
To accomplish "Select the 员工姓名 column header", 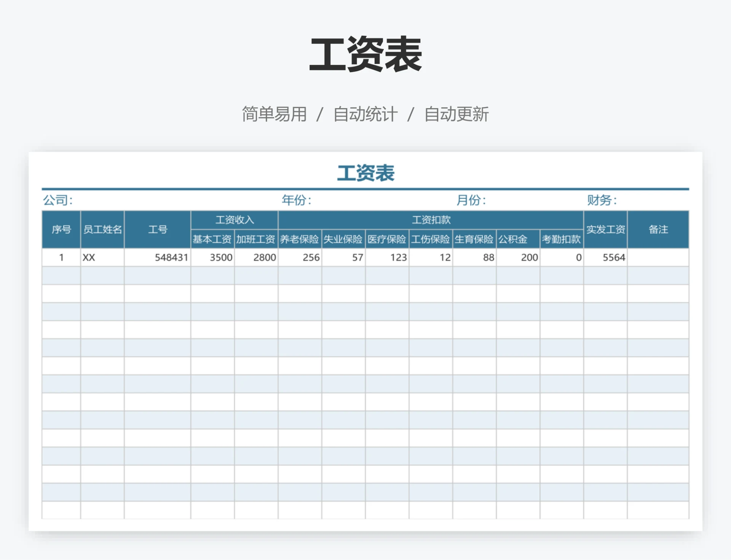I will (x=102, y=230).
